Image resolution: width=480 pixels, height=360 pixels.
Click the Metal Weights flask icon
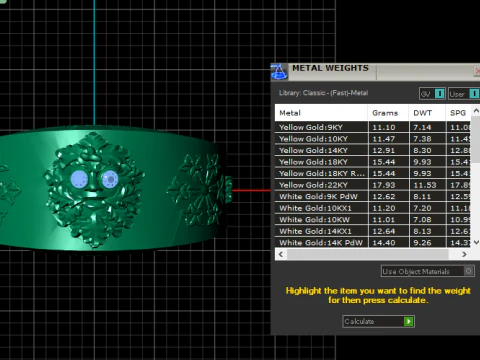click(279, 72)
